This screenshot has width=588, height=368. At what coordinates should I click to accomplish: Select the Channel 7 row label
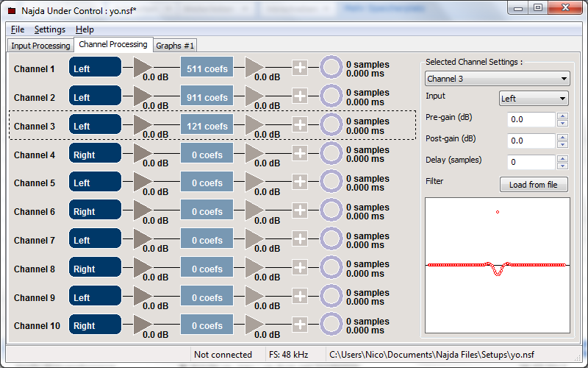(35, 241)
